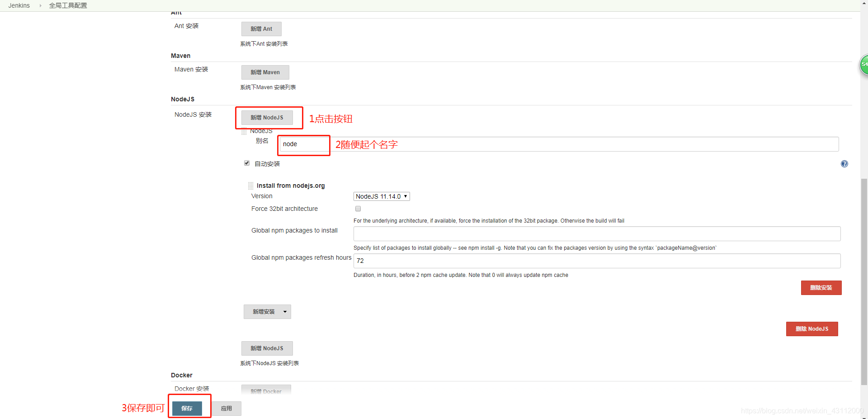Click the Maven section heading

tap(181, 56)
